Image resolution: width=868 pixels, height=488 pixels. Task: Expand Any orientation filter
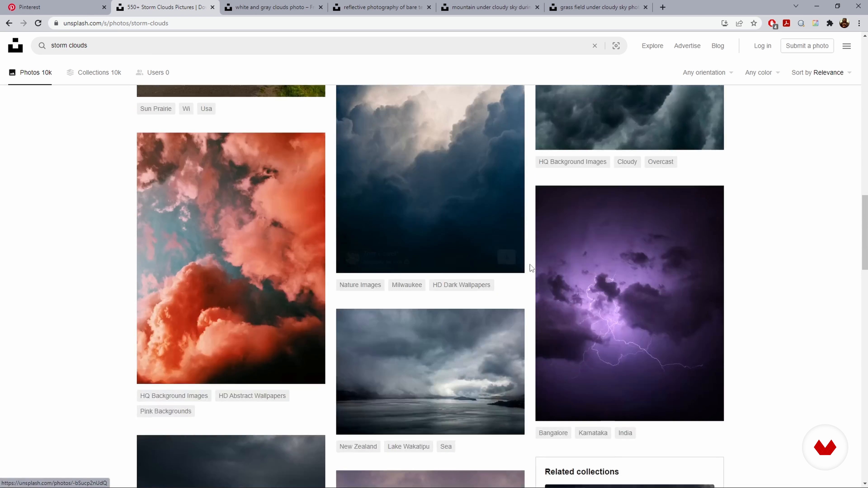click(x=708, y=72)
